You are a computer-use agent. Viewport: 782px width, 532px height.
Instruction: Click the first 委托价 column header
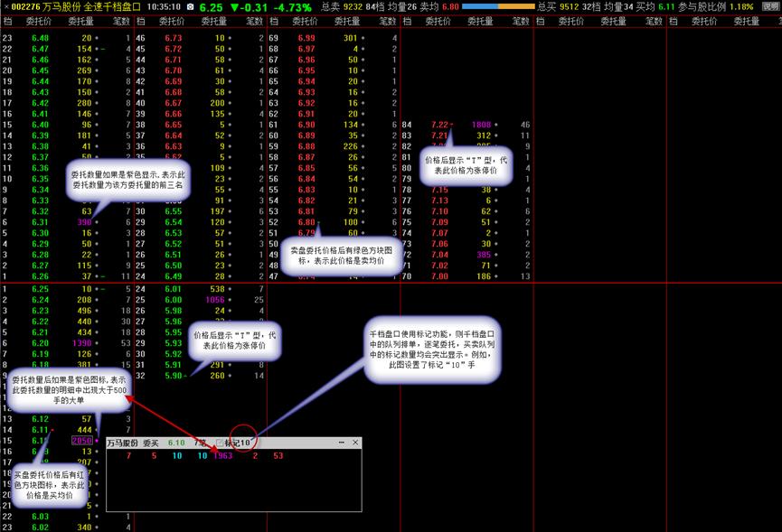tap(39, 21)
